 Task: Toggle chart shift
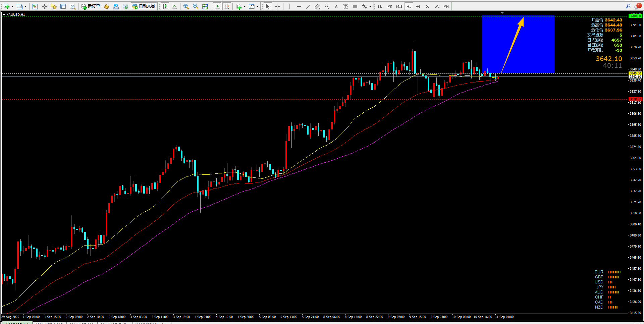tap(227, 6)
